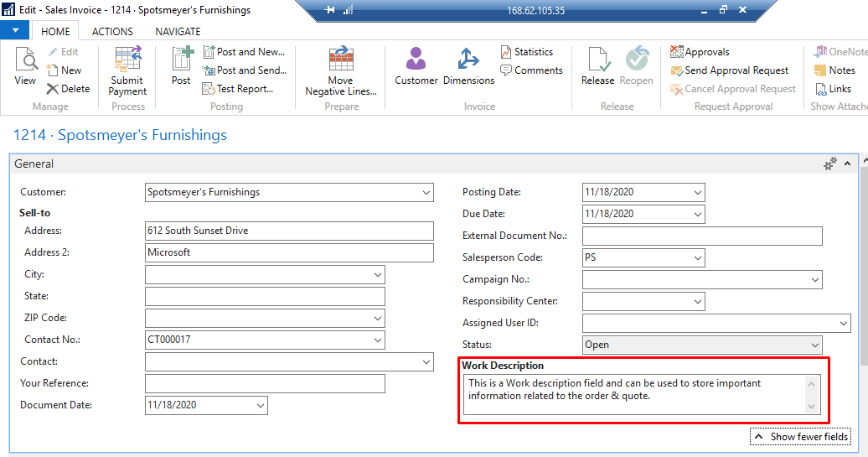This screenshot has width=868, height=457.
Task: Click the Edit pencil button
Action: coord(63,52)
